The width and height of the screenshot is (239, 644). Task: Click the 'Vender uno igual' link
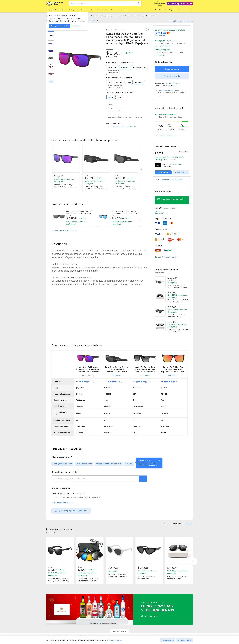click(186, 21)
